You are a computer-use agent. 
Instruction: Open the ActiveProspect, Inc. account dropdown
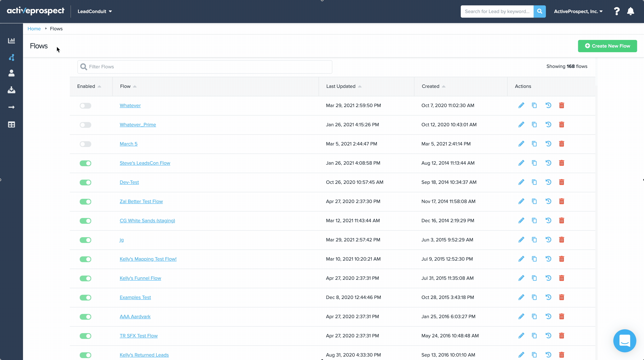click(578, 11)
